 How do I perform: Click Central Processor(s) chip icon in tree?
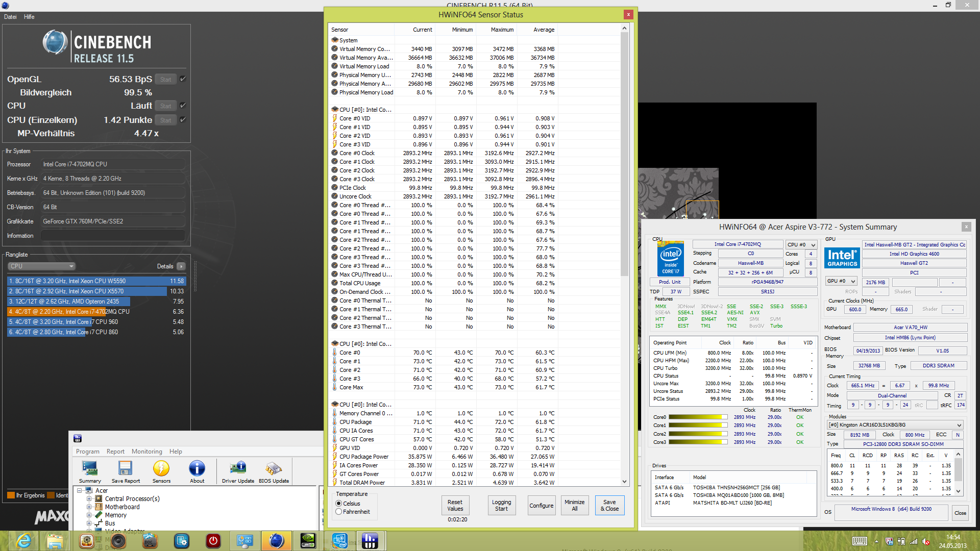click(99, 498)
